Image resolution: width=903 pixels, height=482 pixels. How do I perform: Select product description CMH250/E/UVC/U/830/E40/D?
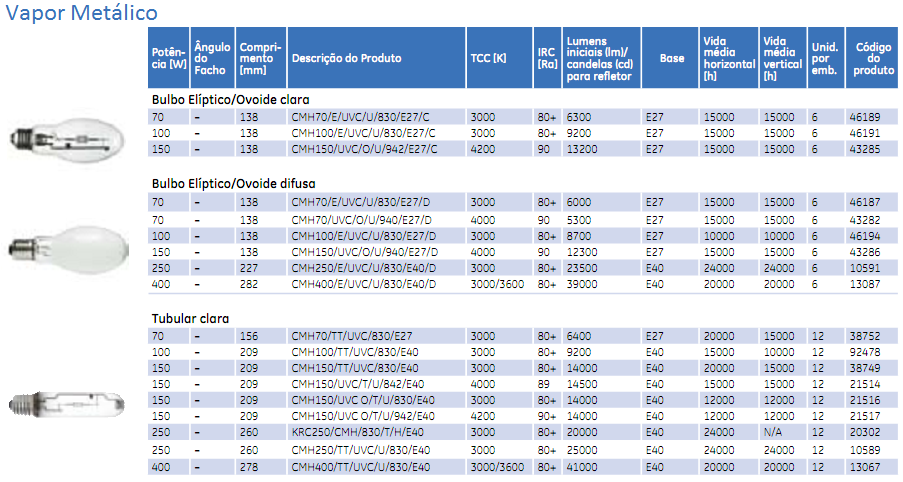(363, 268)
